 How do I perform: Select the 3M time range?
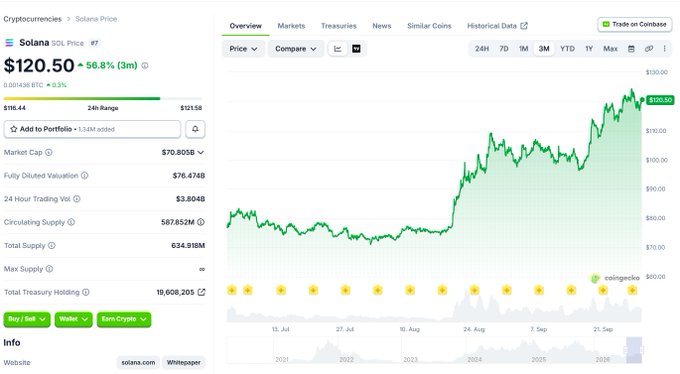click(x=544, y=49)
